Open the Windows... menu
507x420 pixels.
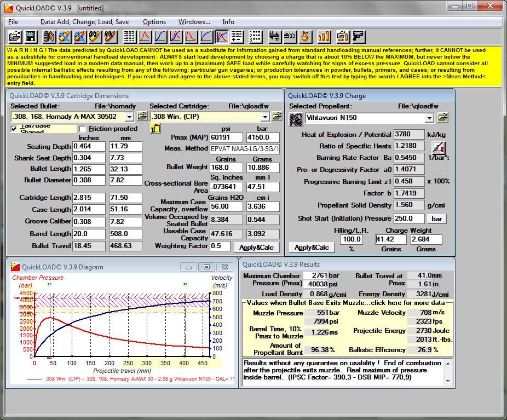coord(194,22)
